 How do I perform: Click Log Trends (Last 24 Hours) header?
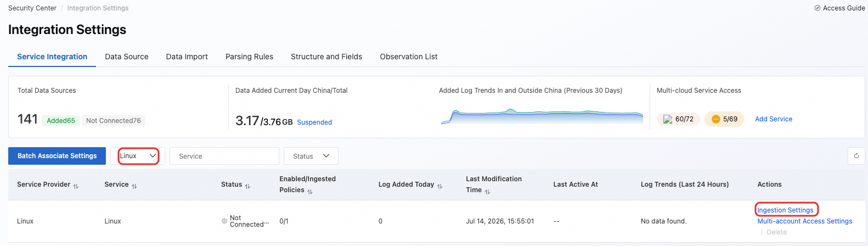click(x=685, y=185)
